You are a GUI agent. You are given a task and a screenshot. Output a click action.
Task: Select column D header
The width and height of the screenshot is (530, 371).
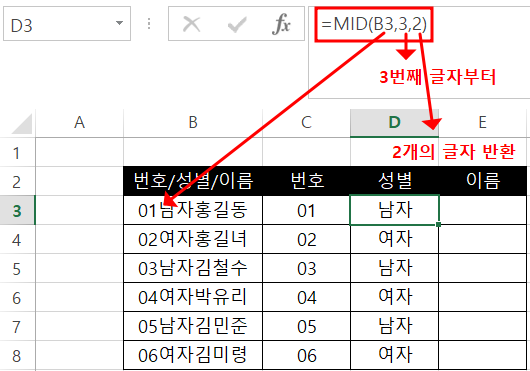(394, 123)
